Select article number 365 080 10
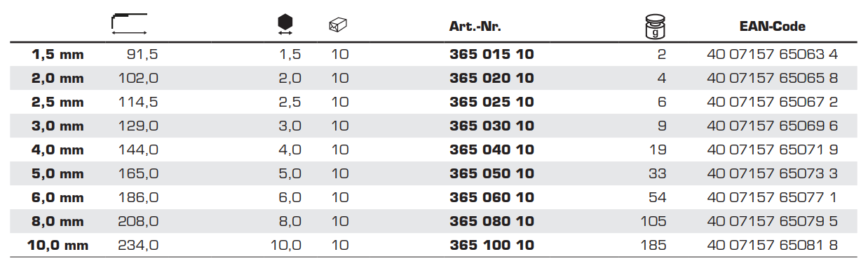868x266 pixels. pos(491,222)
